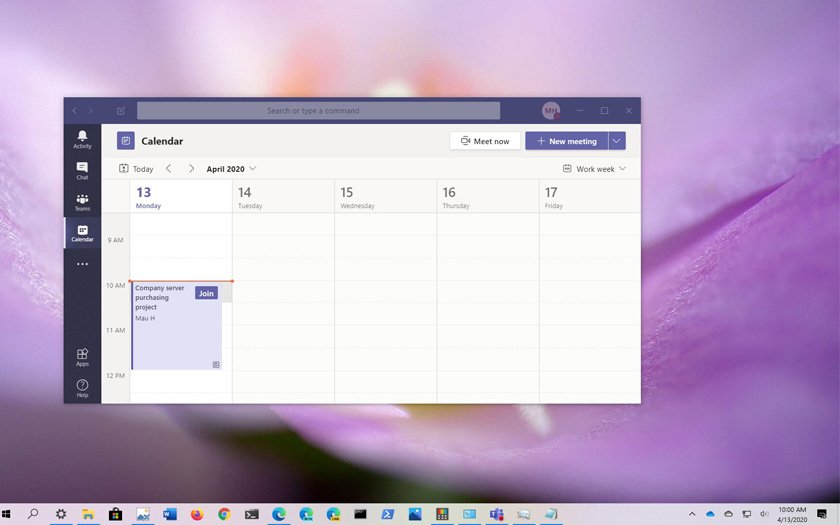Jump to Today in the calendar
The height and width of the screenshot is (525, 840).
tap(136, 169)
